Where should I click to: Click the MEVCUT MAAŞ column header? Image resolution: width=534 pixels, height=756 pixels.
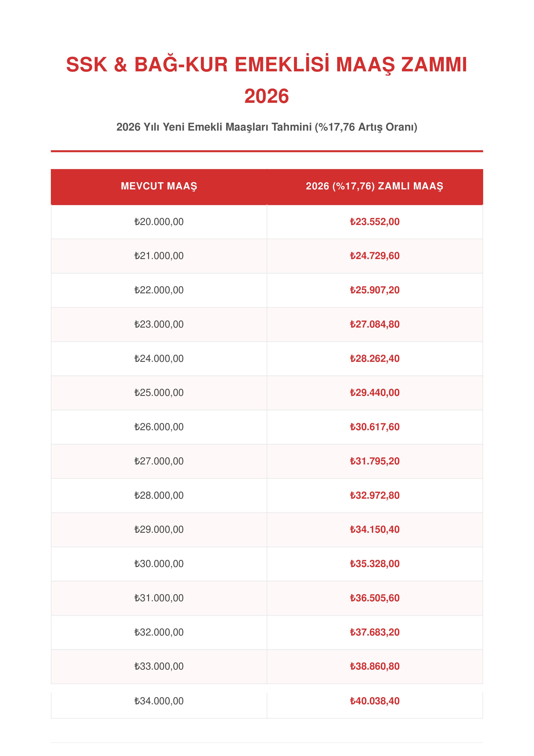click(x=159, y=186)
